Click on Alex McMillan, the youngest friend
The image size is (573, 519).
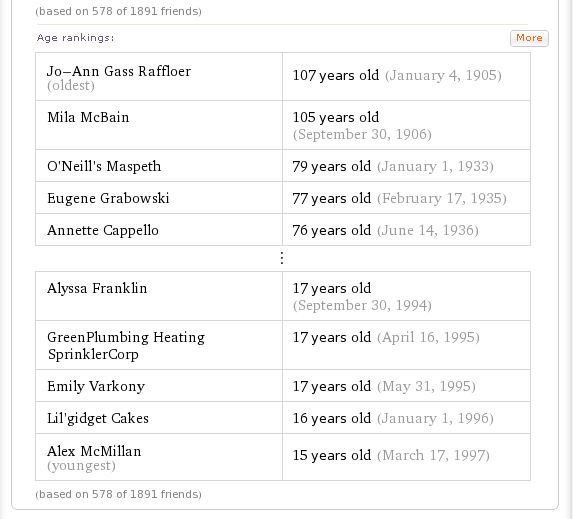point(94,451)
